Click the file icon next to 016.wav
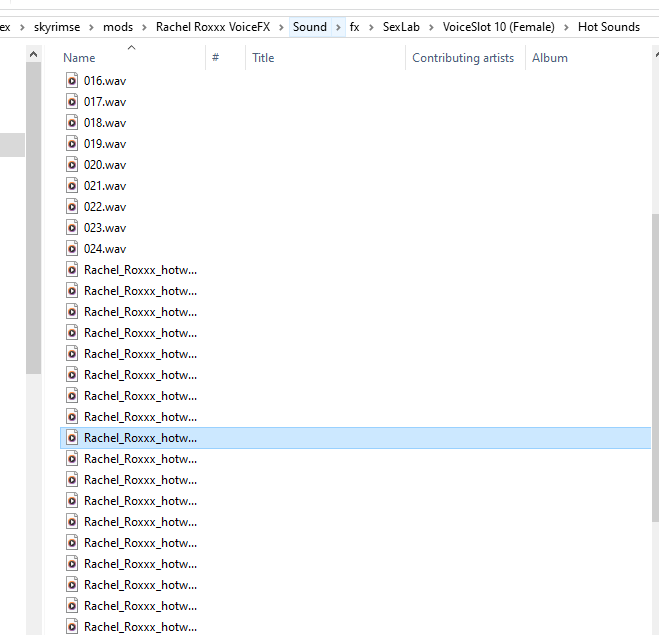659x635 pixels. pos(72,80)
